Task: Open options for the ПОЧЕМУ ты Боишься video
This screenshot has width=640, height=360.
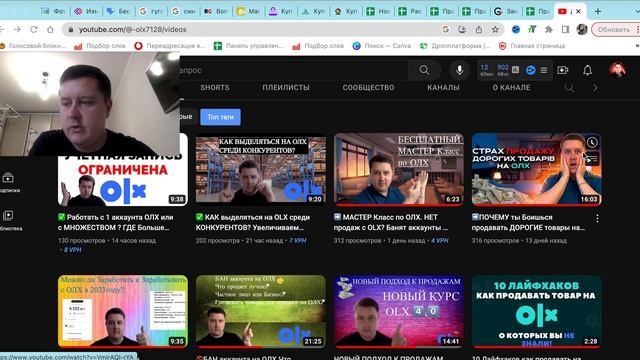Action: tap(597, 218)
